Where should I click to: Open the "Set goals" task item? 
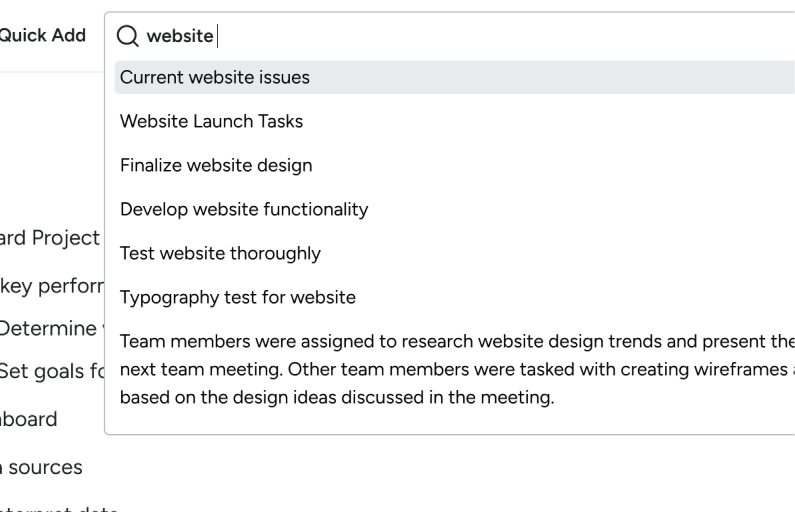[50, 372]
